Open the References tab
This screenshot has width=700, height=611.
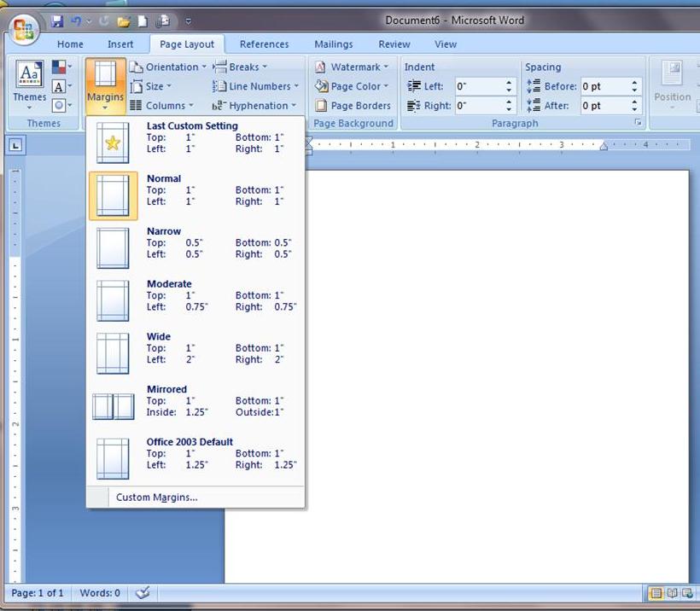click(x=264, y=44)
